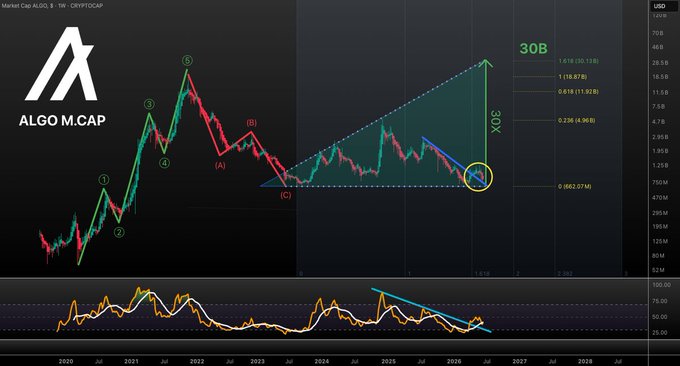Select the ALGO M.CAP text label
Image resolution: width=680 pixels, height=366 pixels.
(62, 120)
